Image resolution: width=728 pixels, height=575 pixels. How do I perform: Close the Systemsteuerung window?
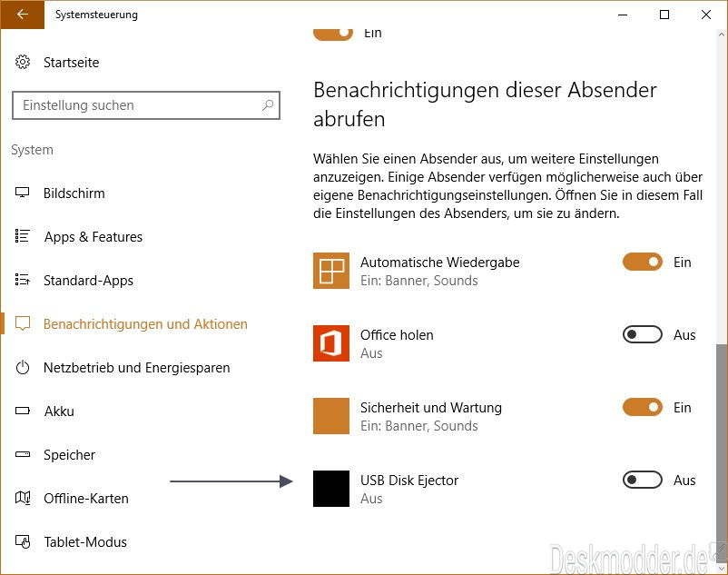(706, 15)
